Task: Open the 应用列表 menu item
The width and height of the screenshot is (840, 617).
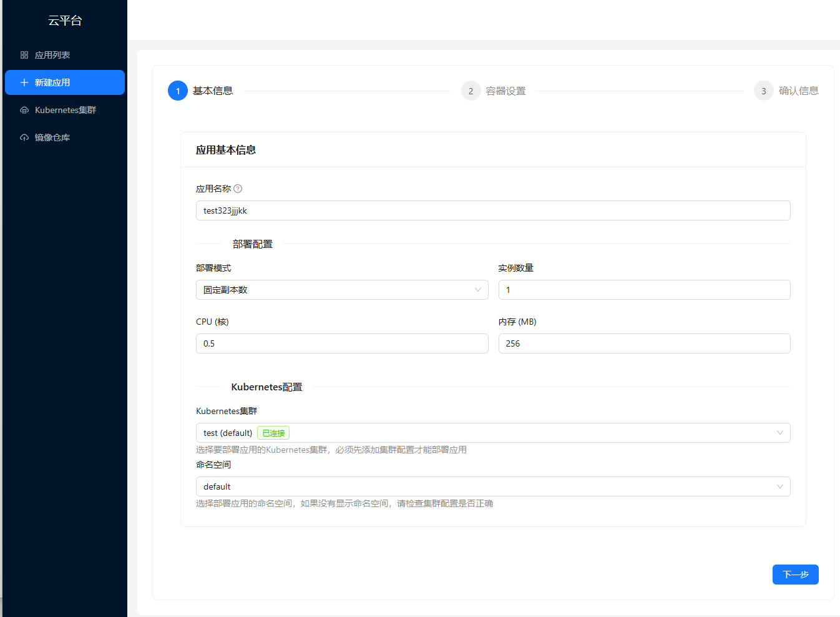Action: pyautogui.click(x=65, y=55)
